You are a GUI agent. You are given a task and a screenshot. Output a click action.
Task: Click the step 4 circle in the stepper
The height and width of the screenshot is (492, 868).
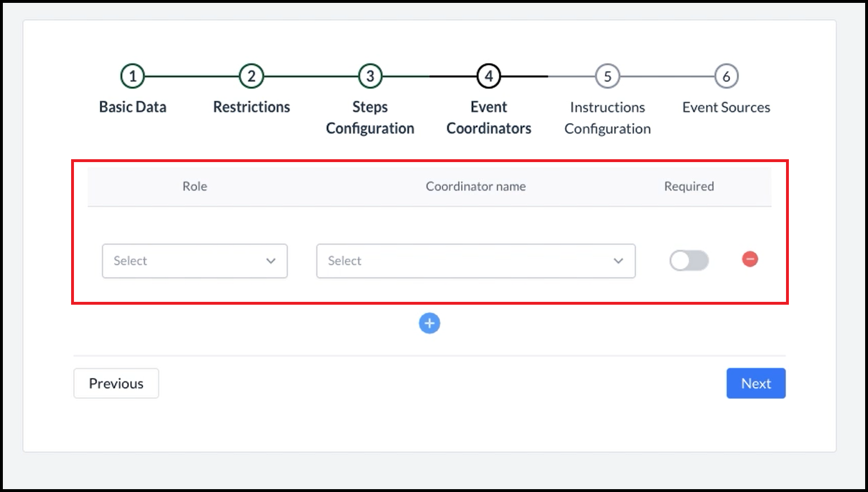coord(488,76)
